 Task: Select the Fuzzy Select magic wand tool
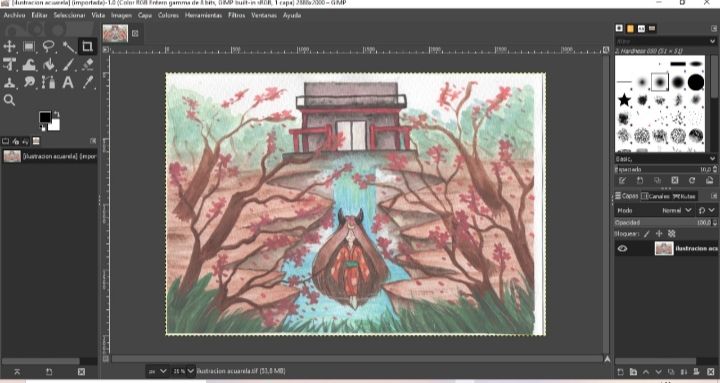[68, 46]
